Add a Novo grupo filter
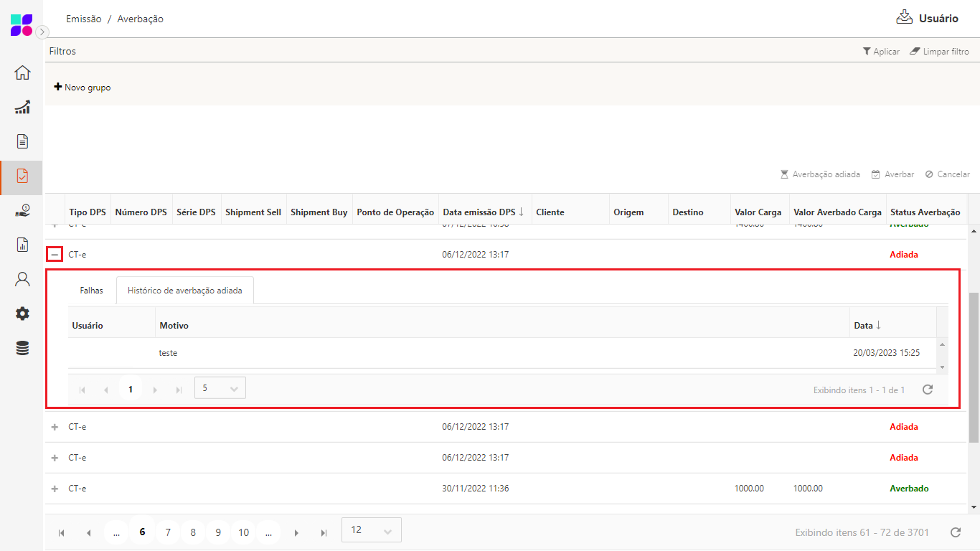 (x=83, y=88)
